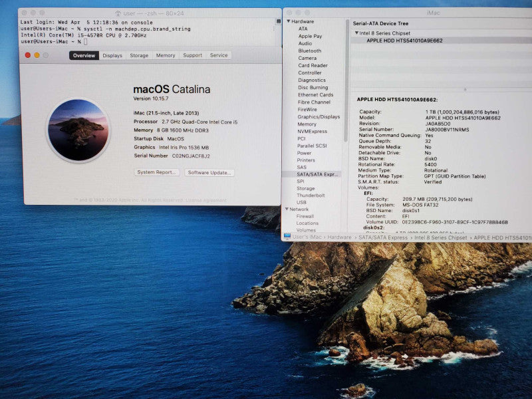Click the Terminal window scroll indicator icon
Screen dimensions: 532x399
coord(278,21)
